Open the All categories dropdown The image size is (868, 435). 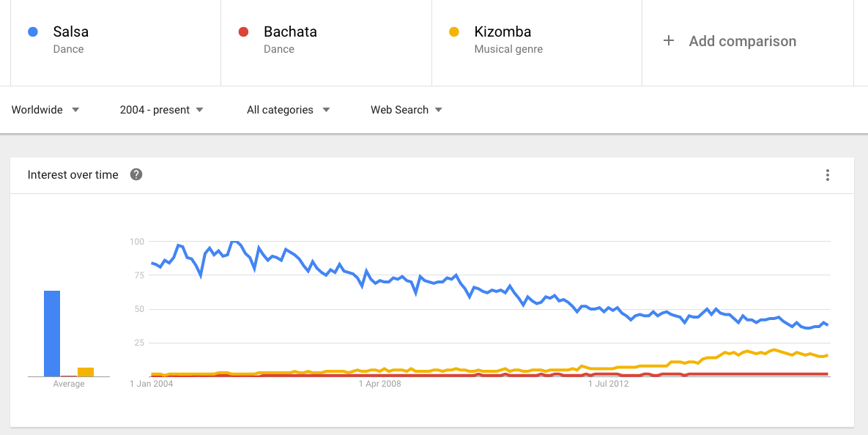click(x=288, y=110)
